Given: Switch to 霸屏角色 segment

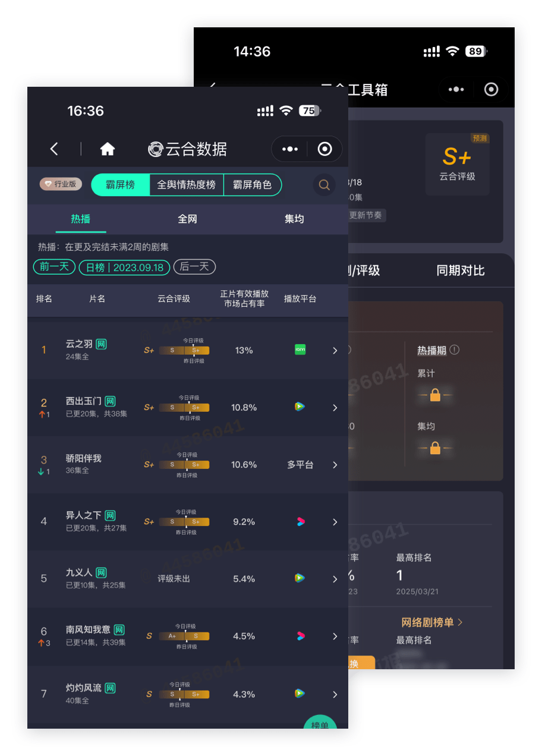Looking at the screenshot, I should pyautogui.click(x=252, y=185).
